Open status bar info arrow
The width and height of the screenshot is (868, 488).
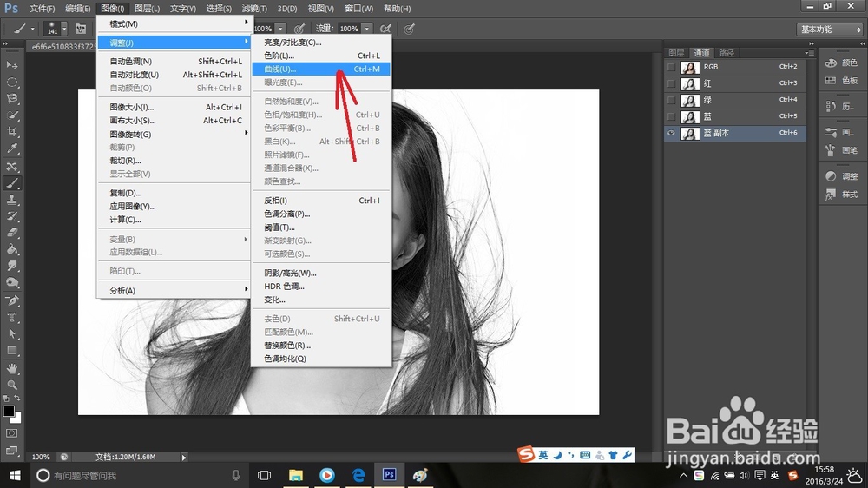[184, 457]
